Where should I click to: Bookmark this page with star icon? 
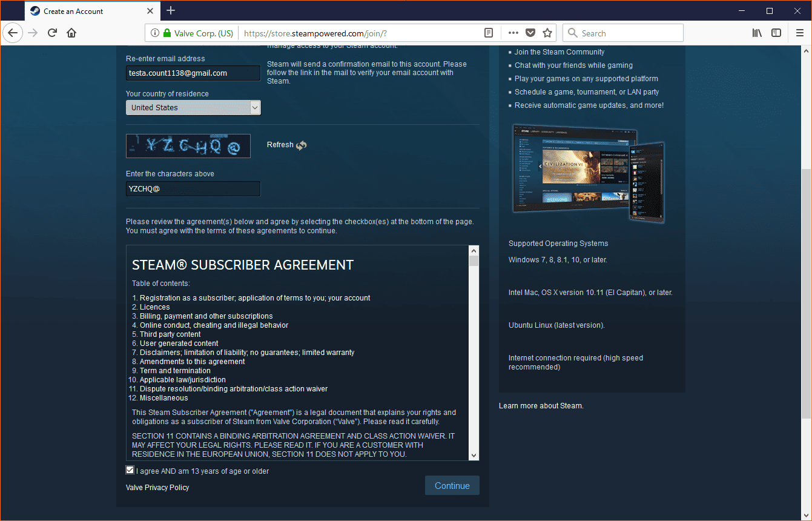[x=547, y=33]
